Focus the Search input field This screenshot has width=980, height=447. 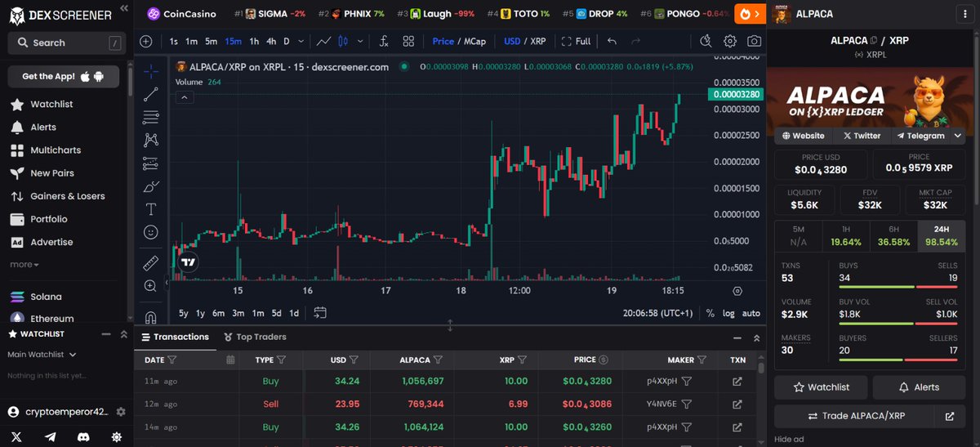67,42
